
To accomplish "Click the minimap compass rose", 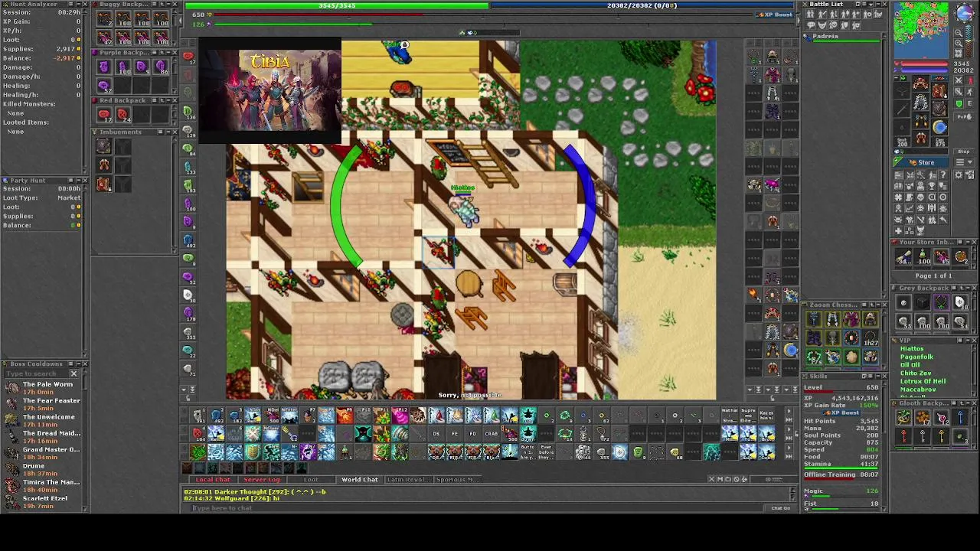I will click(x=964, y=13).
